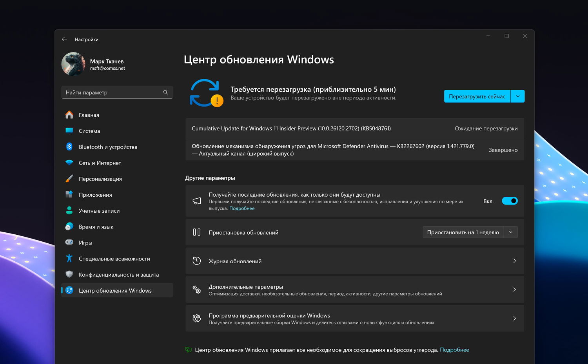Open the Система settings section
The height and width of the screenshot is (364, 588).
(89, 131)
